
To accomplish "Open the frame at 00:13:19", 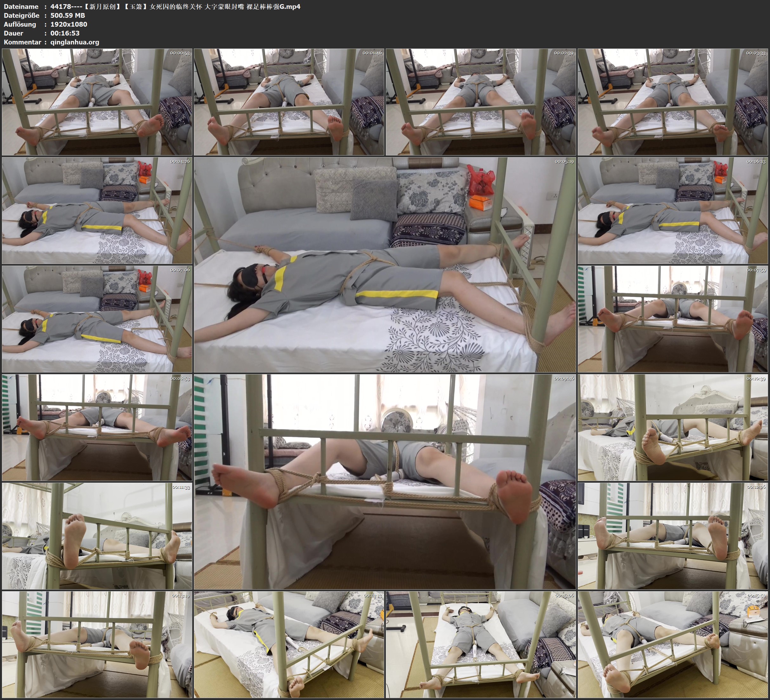I will (97, 644).
